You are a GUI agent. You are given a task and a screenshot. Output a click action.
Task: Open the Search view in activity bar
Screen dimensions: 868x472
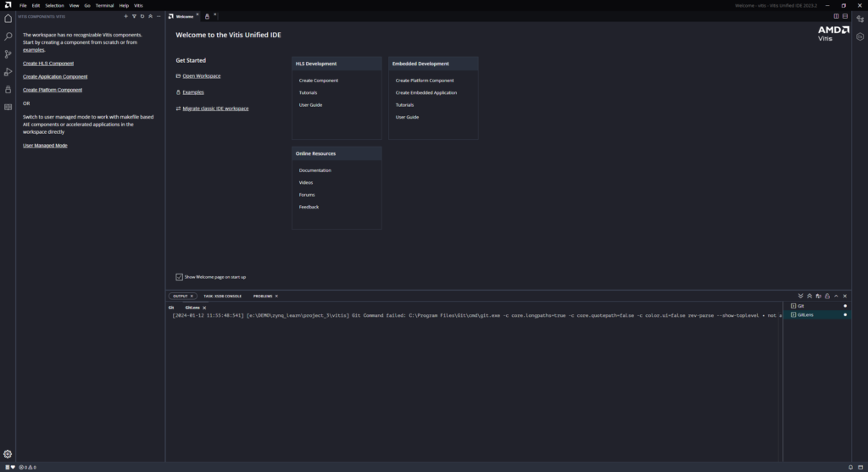pos(8,36)
